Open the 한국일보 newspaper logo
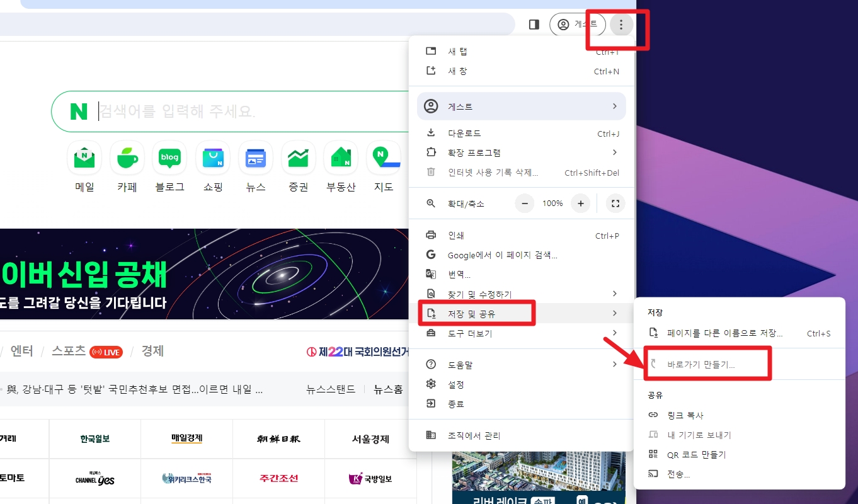The height and width of the screenshot is (504, 858). 95,438
